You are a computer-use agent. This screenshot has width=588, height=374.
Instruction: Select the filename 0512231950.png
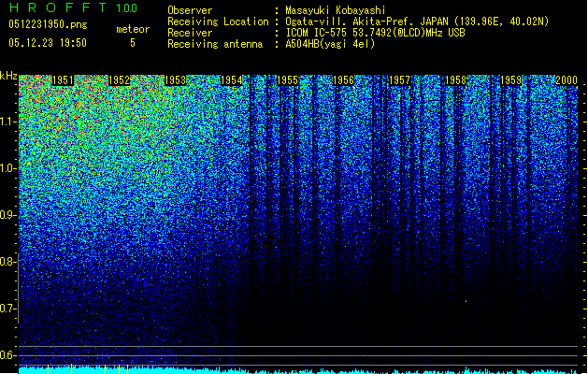tap(48, 24)
